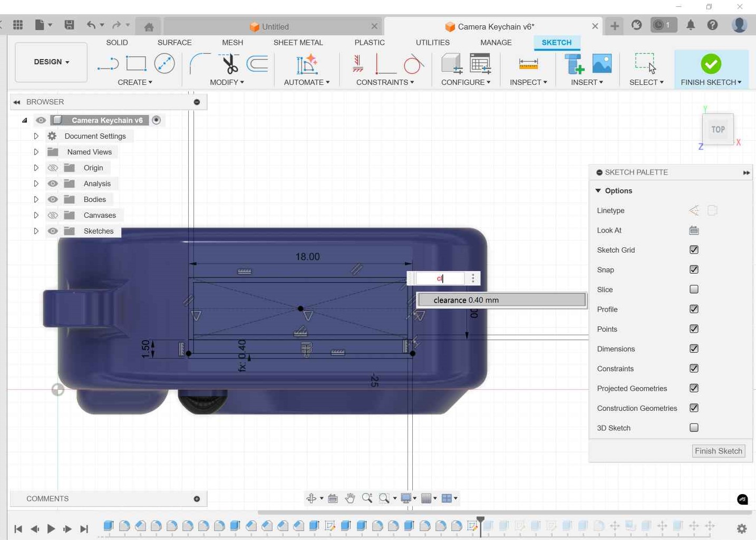756x540 pixels.
Task: Select the Insert Fastener icon
Action: 574,64
